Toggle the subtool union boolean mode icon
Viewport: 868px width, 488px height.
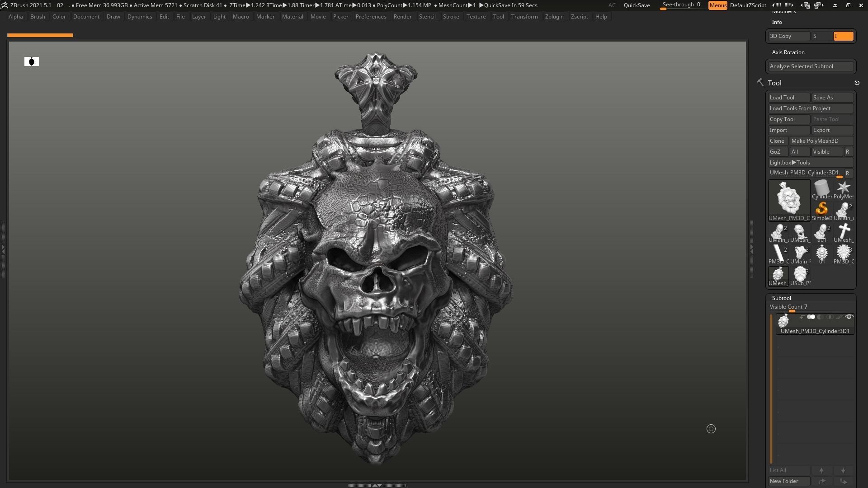811,317
